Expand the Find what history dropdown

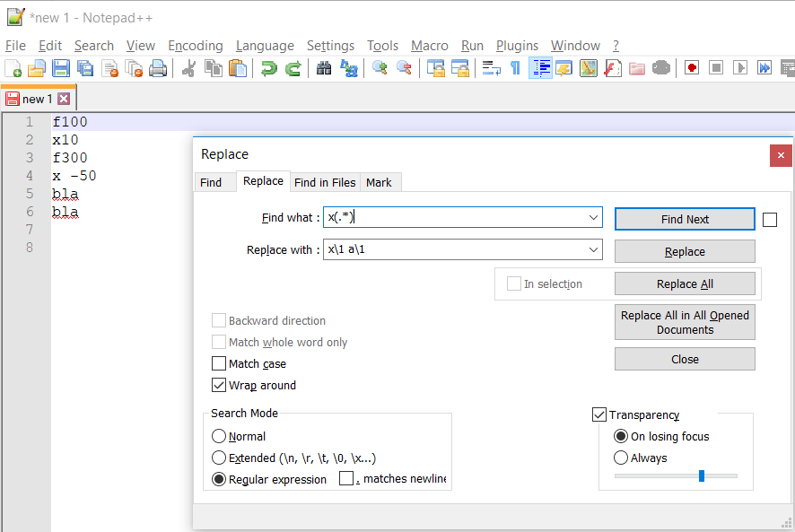593,218
